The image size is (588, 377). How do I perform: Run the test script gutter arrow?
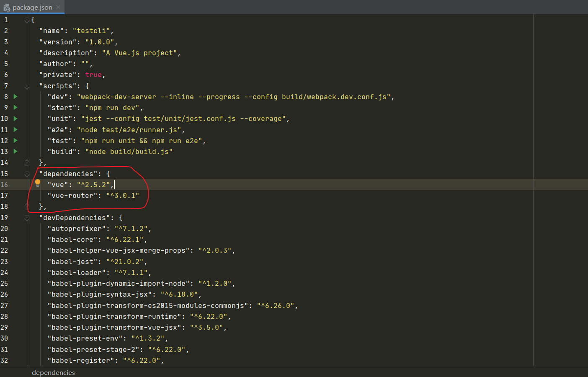coord(15,141)
